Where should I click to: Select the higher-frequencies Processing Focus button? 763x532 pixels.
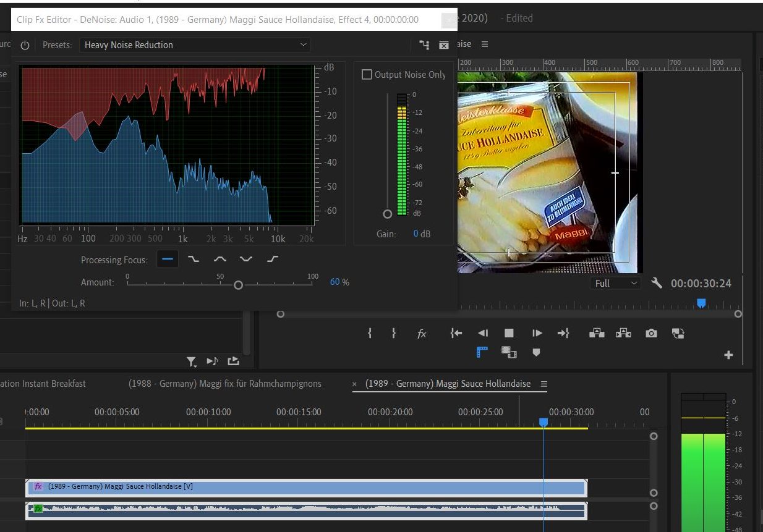273,259
